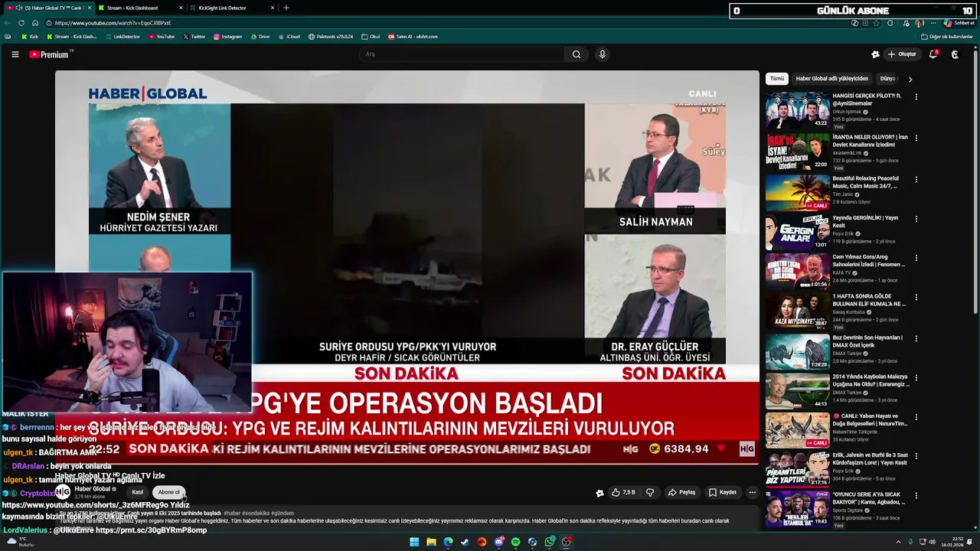
Task: Click the search magnifier button
Action: (577, 54)
